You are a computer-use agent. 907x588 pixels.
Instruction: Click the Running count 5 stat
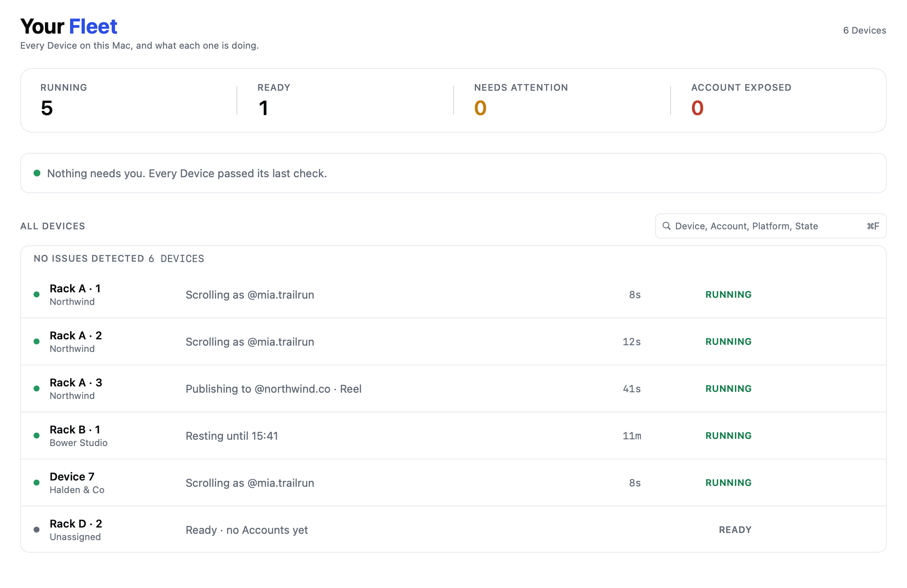pyautogui.click(x=47, y=108)
